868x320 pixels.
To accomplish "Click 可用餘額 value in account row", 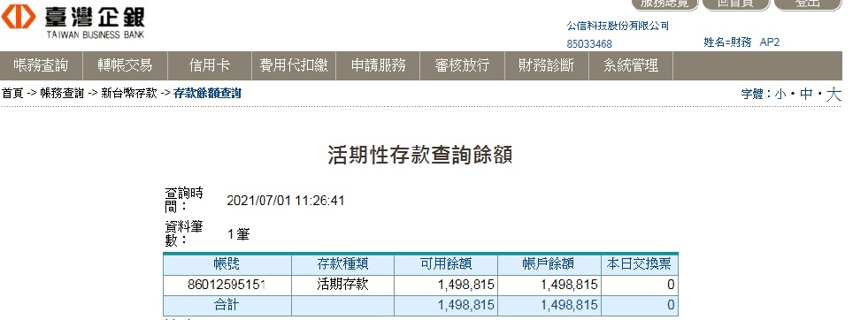I will [465, 286].
